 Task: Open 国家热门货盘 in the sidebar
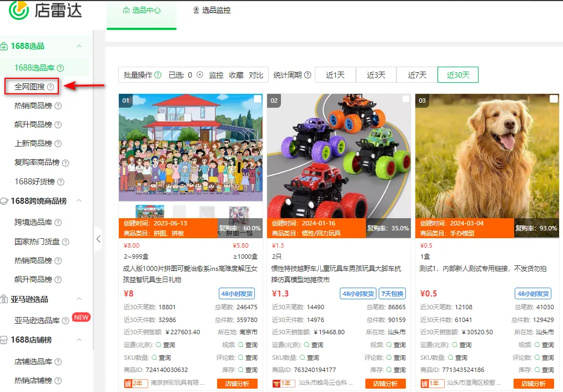pyautogui.click(x=37, y=242)
